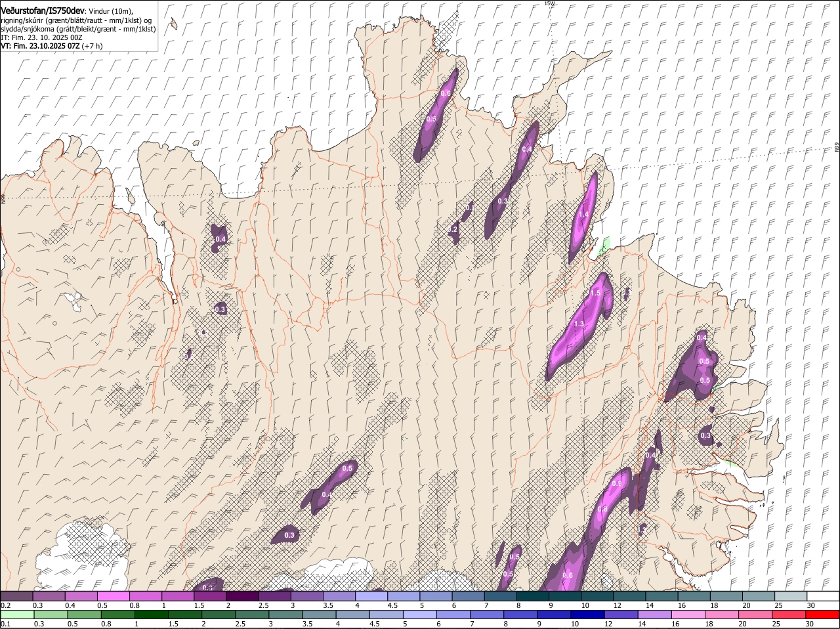Click the (+7 h) forecast offset text
Viewport: 840px width, 629px height.
point(93,47)
